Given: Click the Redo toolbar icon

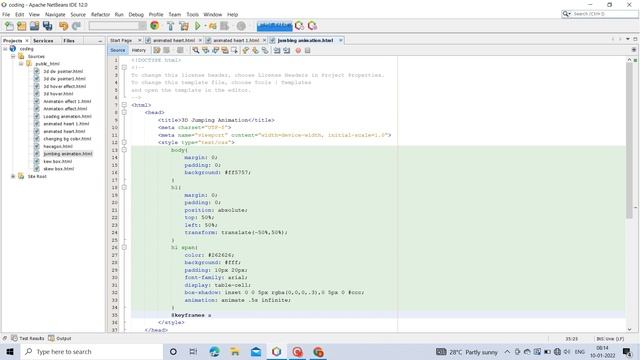Looking at the screenshot, I should [x=76, y=26].
